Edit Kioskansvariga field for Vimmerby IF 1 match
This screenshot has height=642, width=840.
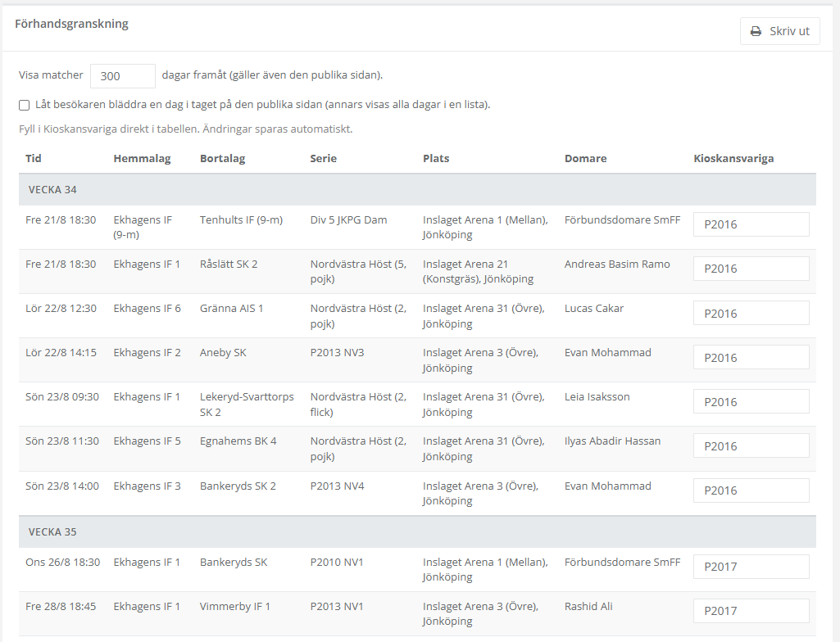point(751,611)
